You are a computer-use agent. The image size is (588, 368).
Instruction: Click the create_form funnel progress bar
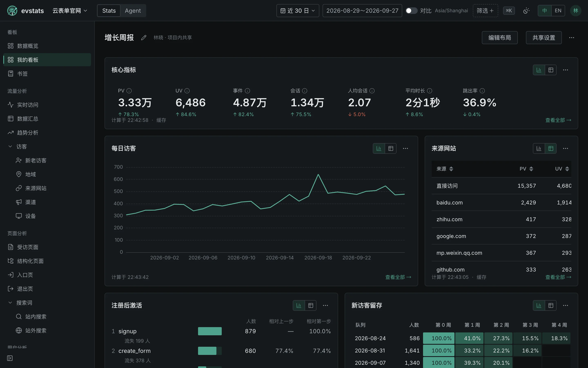click(210, 351)
